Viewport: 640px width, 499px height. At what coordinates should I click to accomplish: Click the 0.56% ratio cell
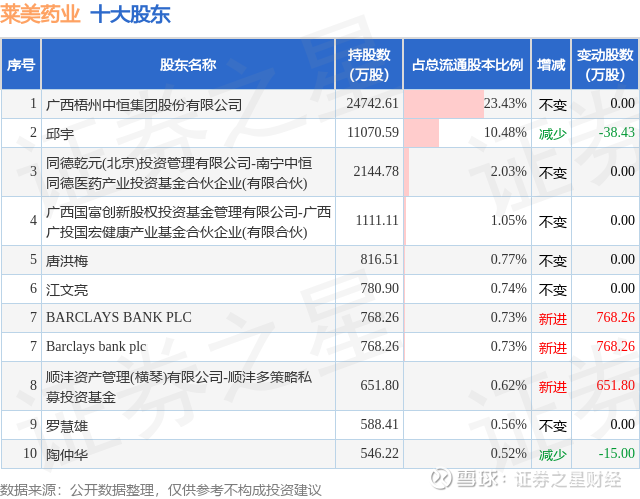tap(467, 425)
